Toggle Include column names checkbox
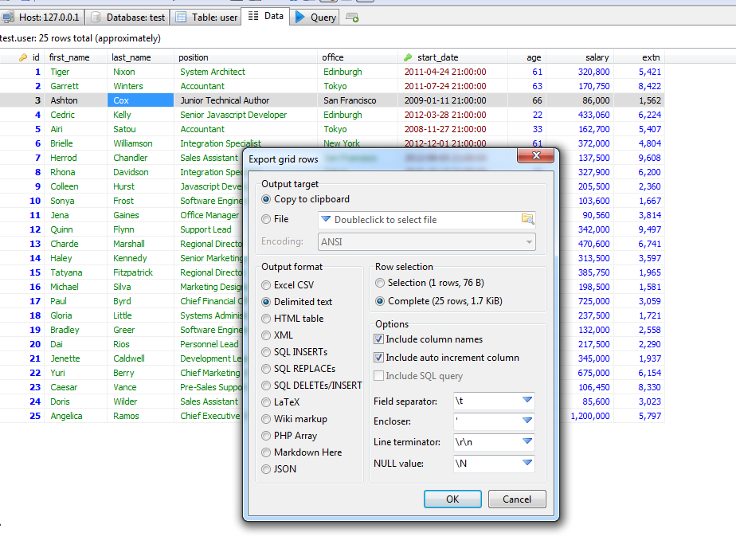Viewport: 736px width, 560px height. pyautogui.click(x=379, y=339)
